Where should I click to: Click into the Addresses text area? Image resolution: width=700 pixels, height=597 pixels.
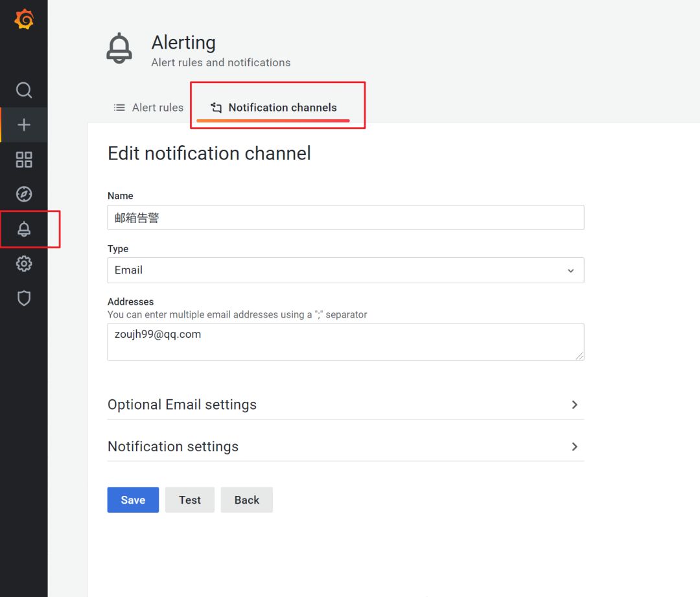(x=345, y=342)
